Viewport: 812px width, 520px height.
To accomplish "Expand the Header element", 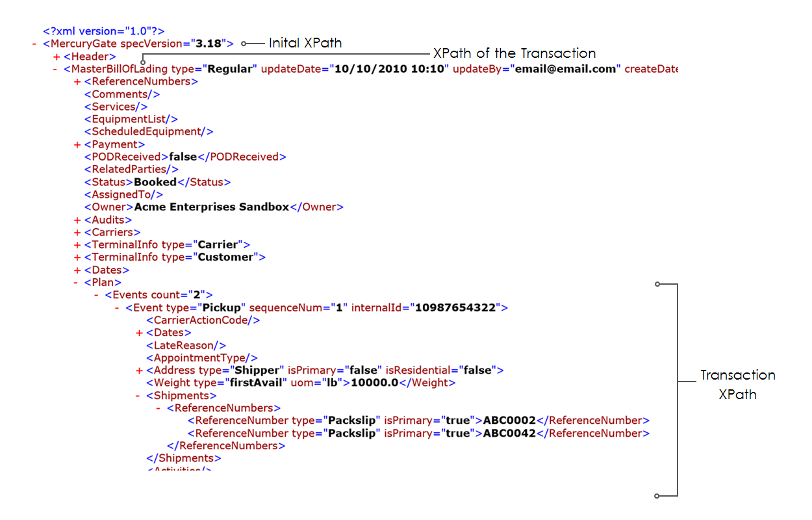I will [x=57, y=57].
